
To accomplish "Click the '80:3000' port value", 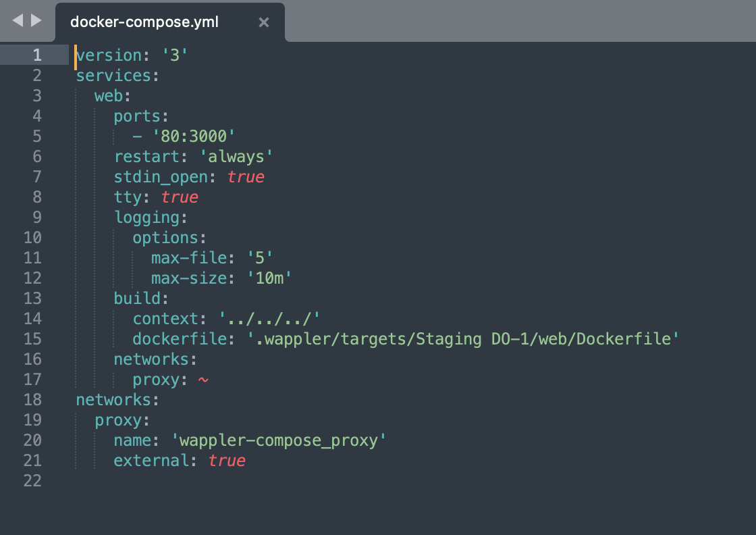I will (x=193, y=136).
